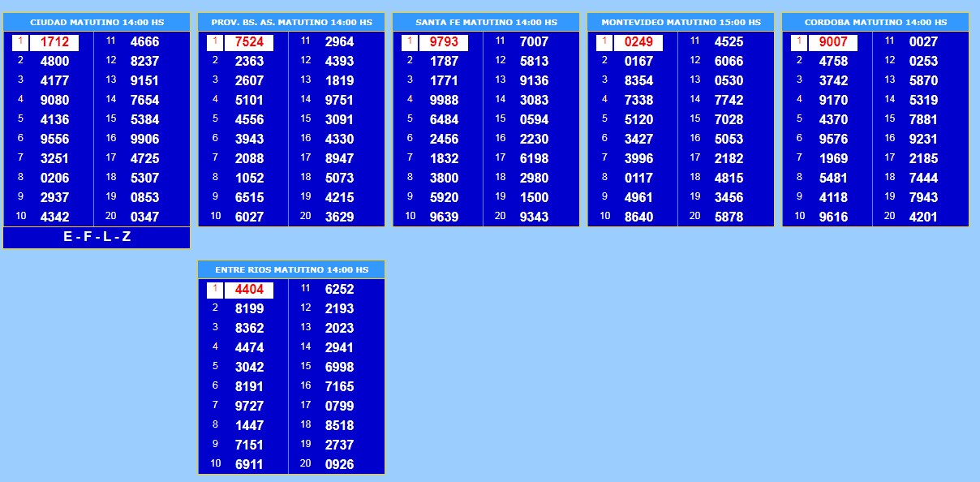Click the Ciudad Matutino 14:00 HS header
Image resolution: width=980 pixels, height=482 pixels.
click(97, 23)
